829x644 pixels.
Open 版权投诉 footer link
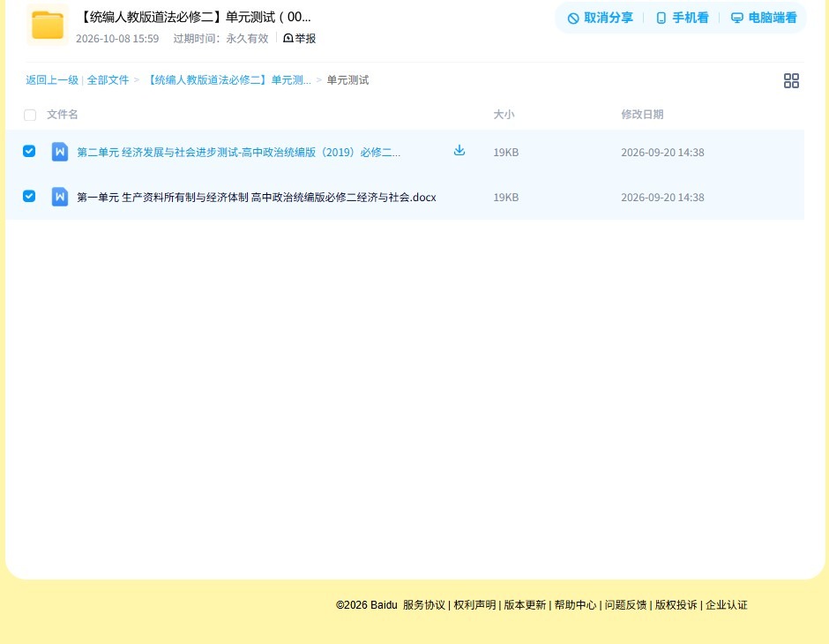click(676, 605)
